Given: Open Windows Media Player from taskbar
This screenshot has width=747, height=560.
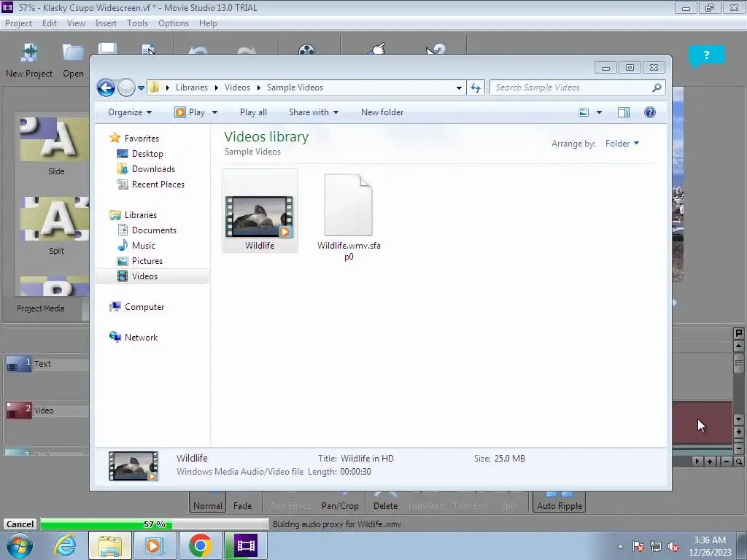Looking at the screenshot, I should point(154,545).
